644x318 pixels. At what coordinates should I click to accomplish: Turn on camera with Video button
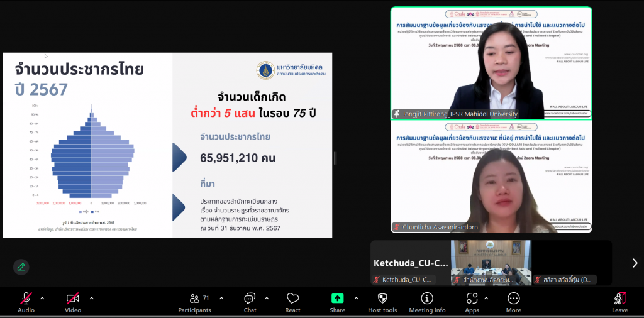click(73, 302)
